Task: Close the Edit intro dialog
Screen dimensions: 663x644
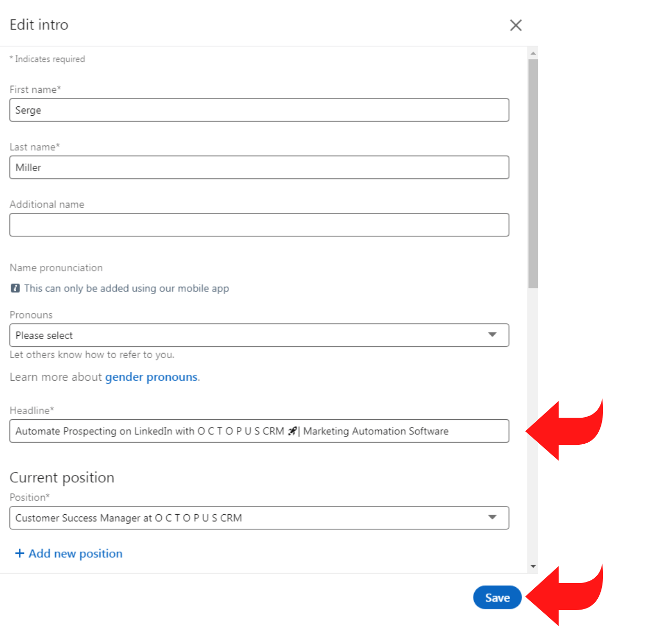Action: pos(515,25)
